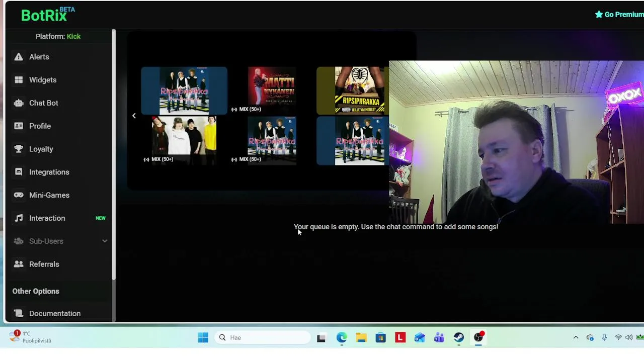This screenshot has height=362, width=644.
Task: Click the volume speaker tray icon
Action: [x=629, y=337]
